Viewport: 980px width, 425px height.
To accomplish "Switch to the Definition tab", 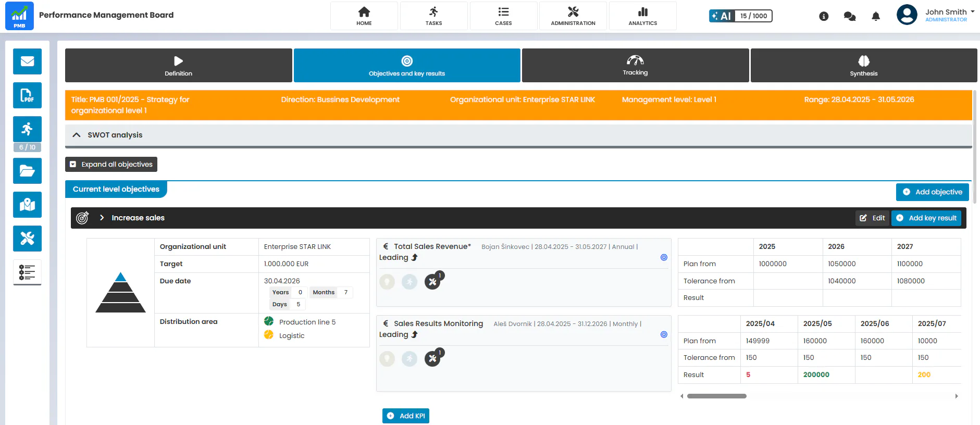I will click(179, 65).
